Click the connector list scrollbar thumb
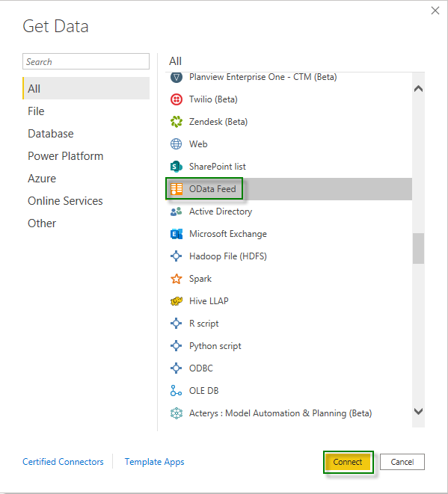The height and width of the screenshot is (494, 448). (418, 248)
